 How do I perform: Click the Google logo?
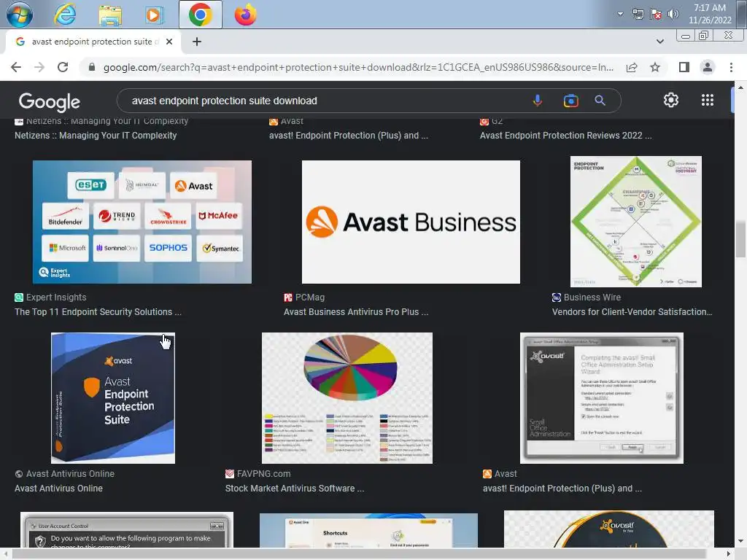[50, 101]
